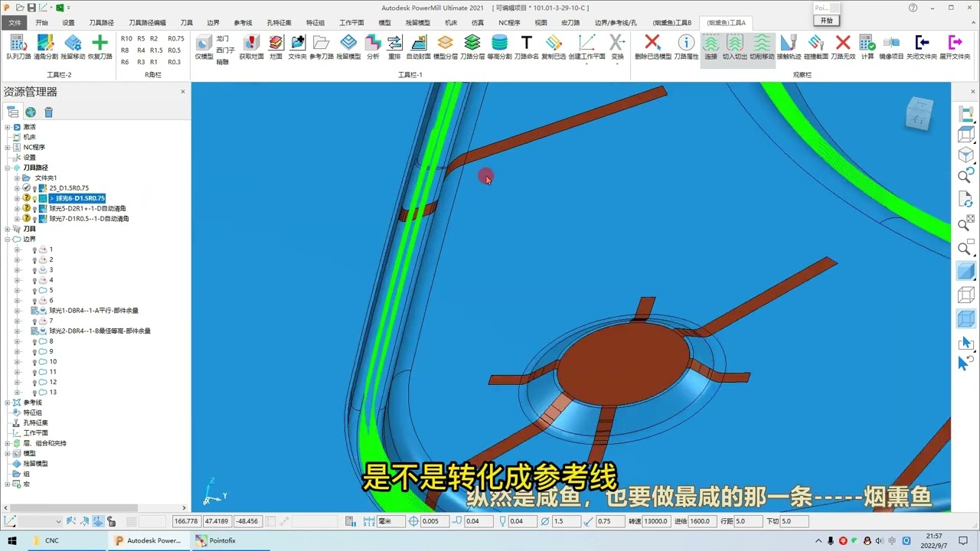Toggle light bulb for 25_D1.5R0.75 toolpath
Image resolution: width=980 pixels, height=551 pixels.
tap(34, 188)
